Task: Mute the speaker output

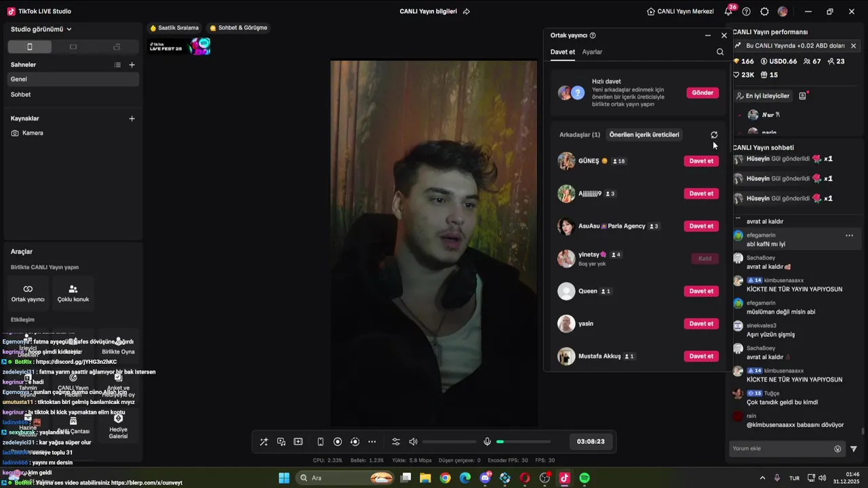Action: click(x=413, y=442)
